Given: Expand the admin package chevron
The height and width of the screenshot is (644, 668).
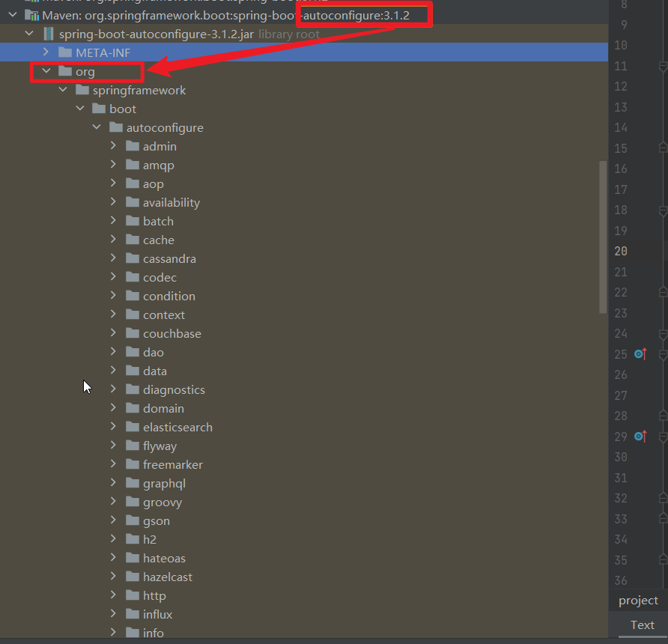Looking at the screenshot, I should click(x=113, y=146).
